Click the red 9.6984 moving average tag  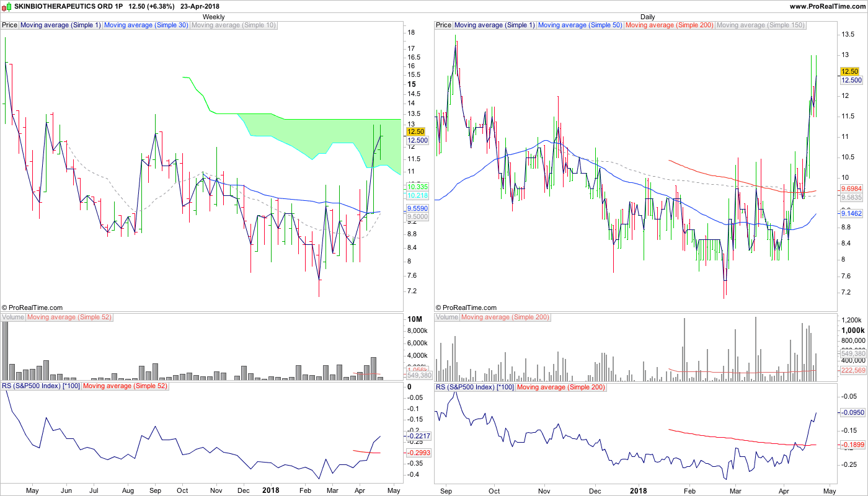851,188
